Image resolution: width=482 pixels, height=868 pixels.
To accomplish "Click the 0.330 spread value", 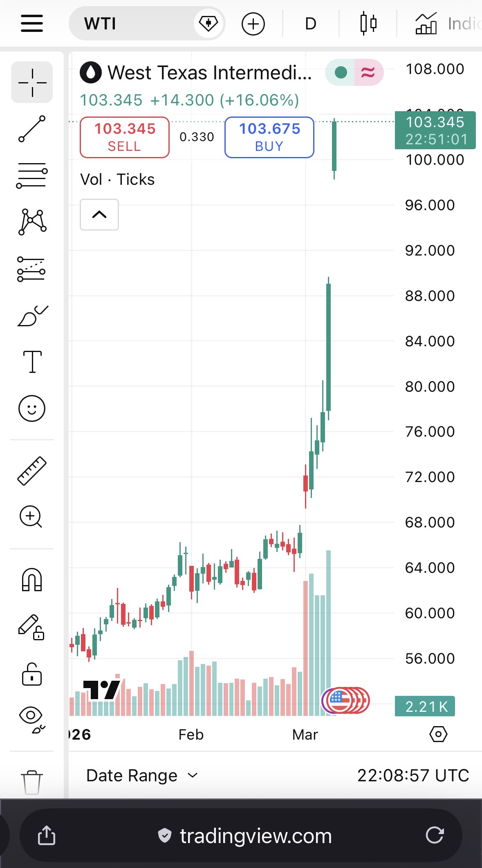I will pyautogui.click(x=197, y=137).
